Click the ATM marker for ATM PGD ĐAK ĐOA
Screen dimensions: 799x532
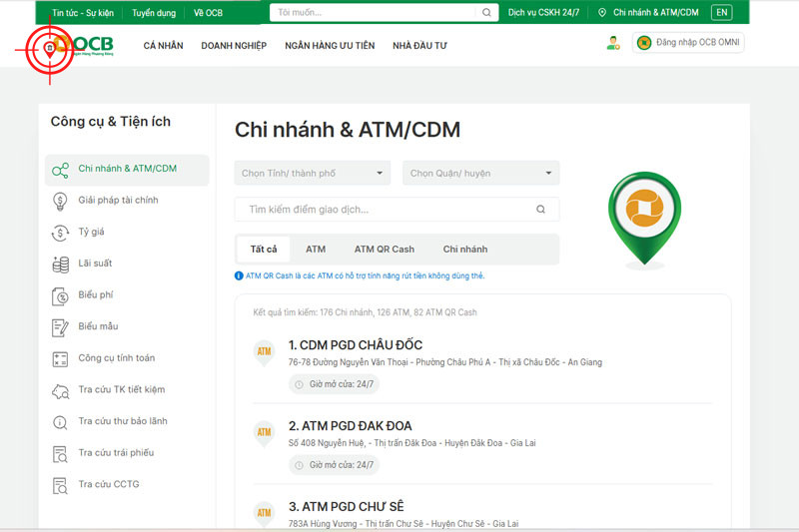click(264, 433)
